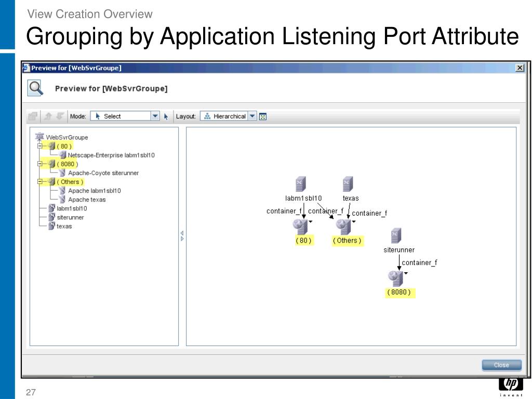Click the ( Others ) label in diagram
Viewport: 532px width, 399px height.
coord(347,241)
